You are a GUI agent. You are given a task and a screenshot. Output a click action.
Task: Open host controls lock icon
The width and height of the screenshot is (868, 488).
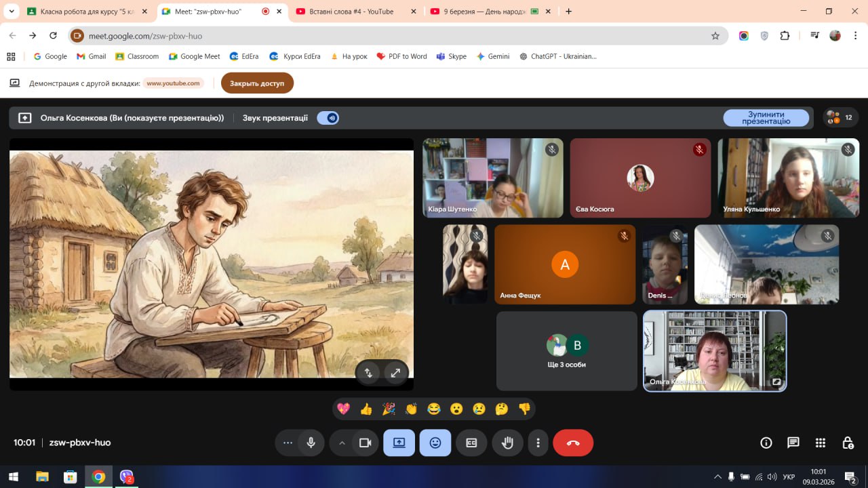coord(848,443)
